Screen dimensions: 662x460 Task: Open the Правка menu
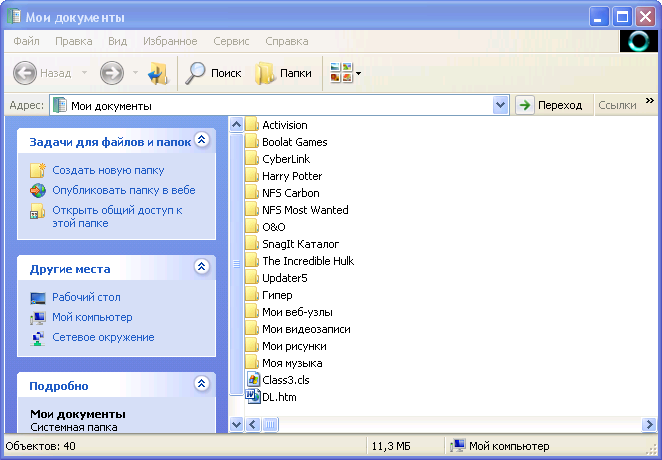pos(73,41)
